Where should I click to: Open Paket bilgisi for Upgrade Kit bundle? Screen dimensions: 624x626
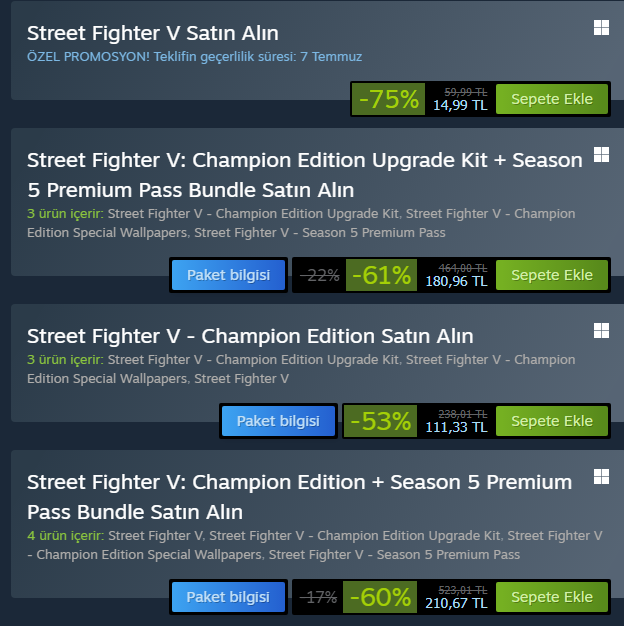(229, 275)
